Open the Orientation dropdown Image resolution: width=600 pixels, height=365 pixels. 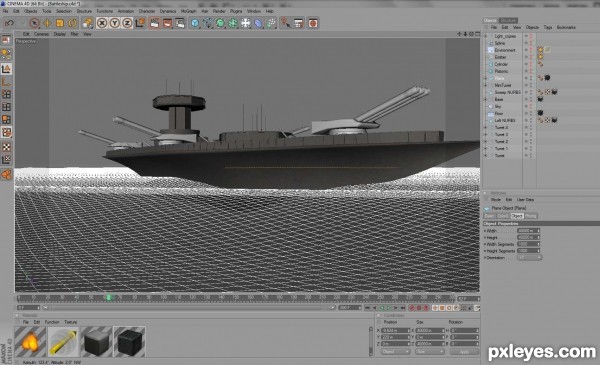point(529,257)
